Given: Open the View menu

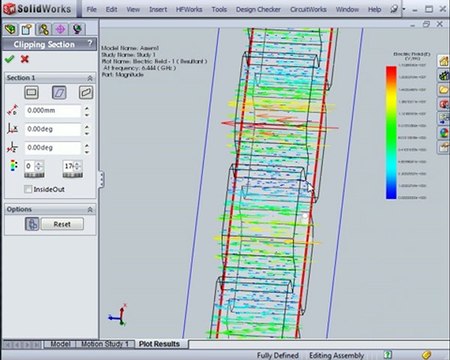Looking at the screenshot, I should click(133, 10).
